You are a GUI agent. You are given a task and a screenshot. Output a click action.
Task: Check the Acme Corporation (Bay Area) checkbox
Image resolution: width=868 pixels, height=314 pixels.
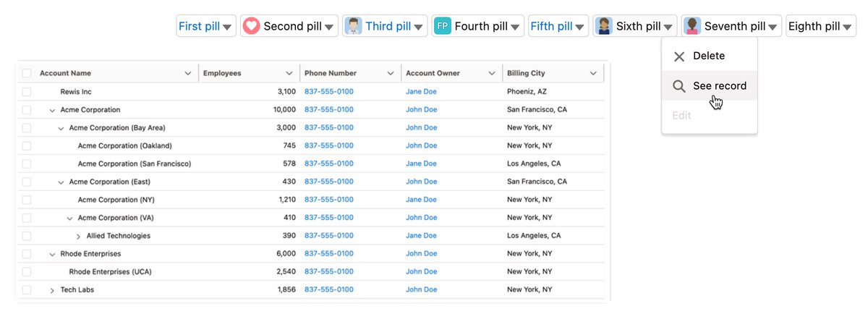(x=27, y=128)
